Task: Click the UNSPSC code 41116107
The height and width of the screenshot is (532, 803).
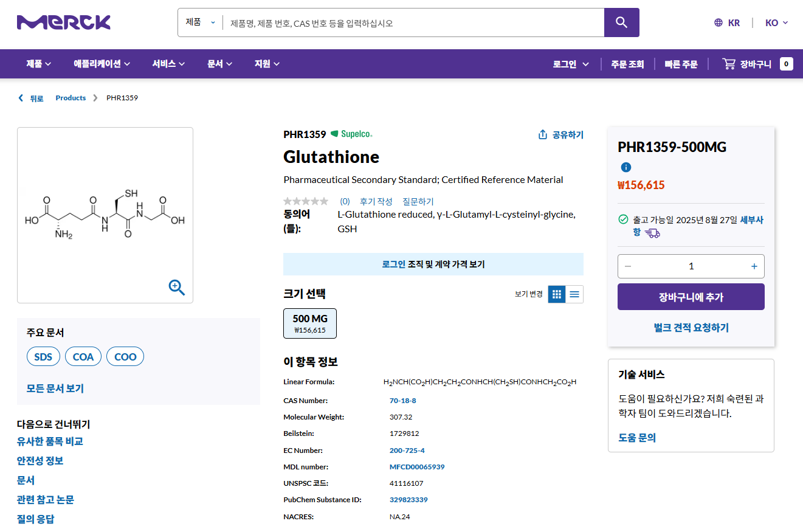Action: [x=406, y=483]
